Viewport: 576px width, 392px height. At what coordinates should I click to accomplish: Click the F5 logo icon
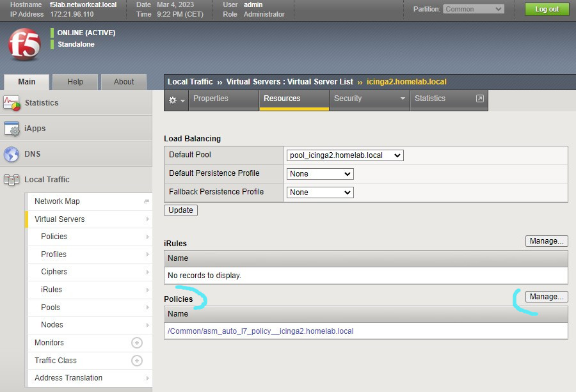pyautogui.click(x=24, y=44)
